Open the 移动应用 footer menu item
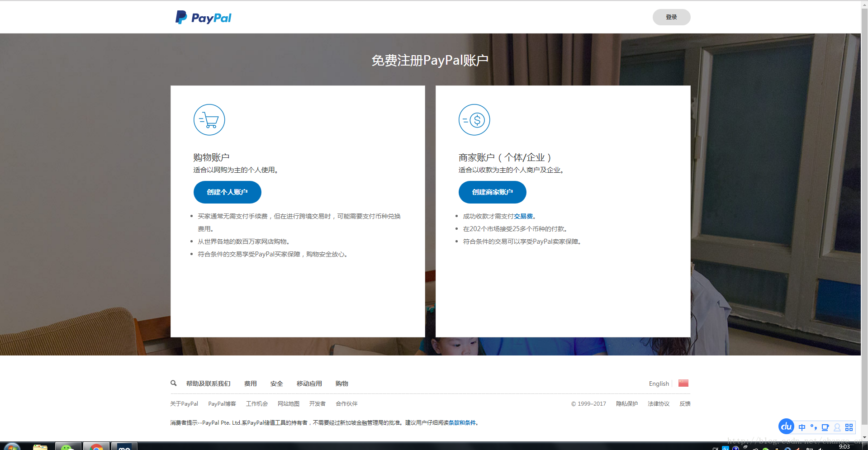This screenshot has width=868, height=450. tap(309, 384)
